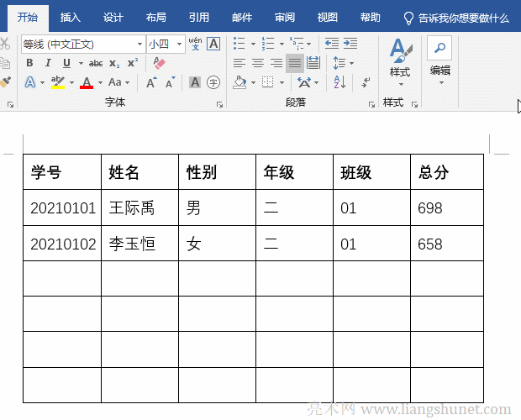The width and height of the screenshot is (521, 420).
Task: Sort the selection with A-Z icon
Action: pyautogui.click(x=339, y=82)
